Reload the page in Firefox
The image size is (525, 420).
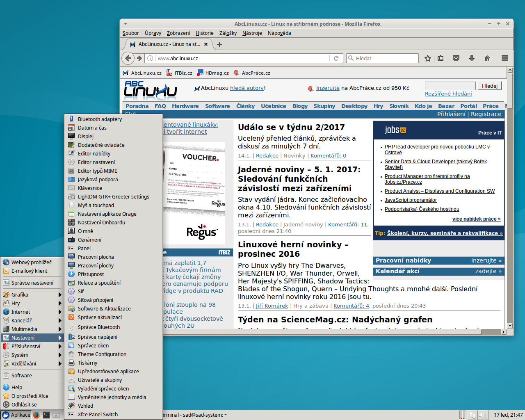pyautogui.click(x=336, y=58)
